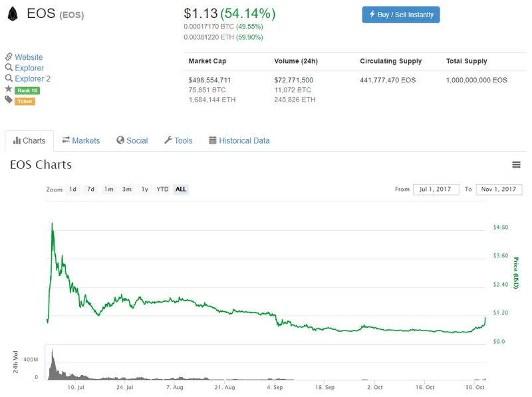This screenshot has height=397, width=532.
Task: Click the 4. Sep date axis label
Action: coord(275,387)
